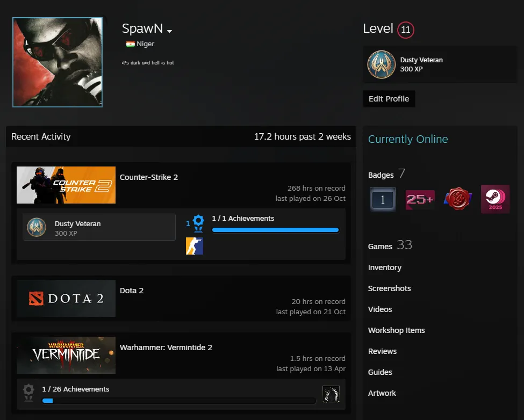The width and height of the screenshot is (524, 420).
Task: Click the SpawN profile avatar picture
Action: (x=58, y=62)
